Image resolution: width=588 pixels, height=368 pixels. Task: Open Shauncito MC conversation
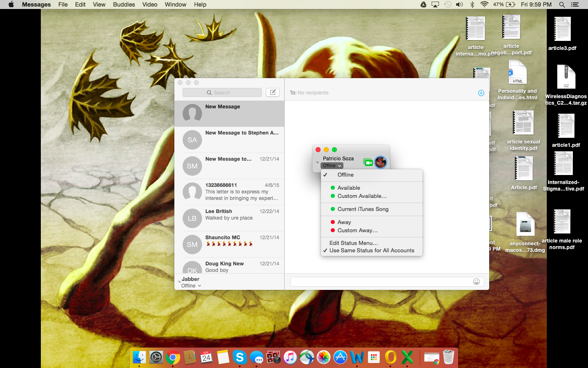point(229,244)
